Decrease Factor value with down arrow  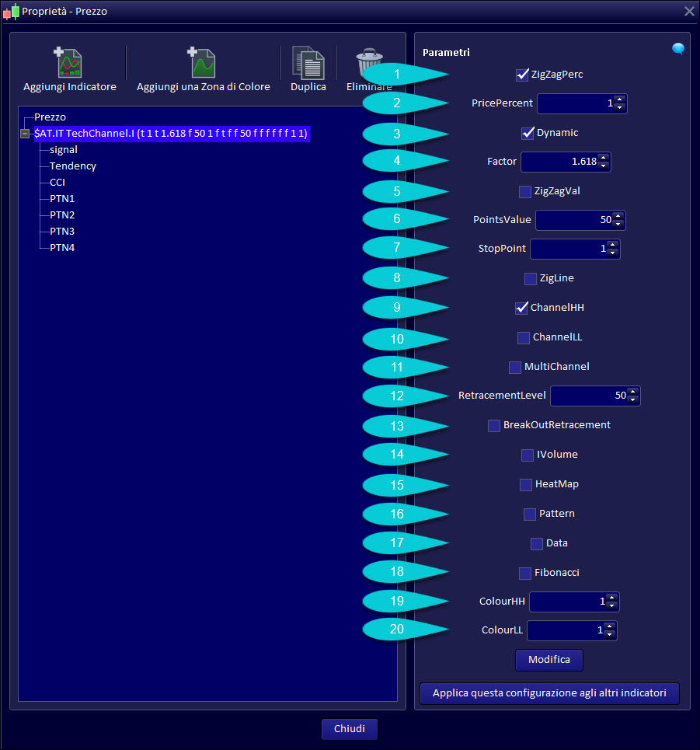604,166
